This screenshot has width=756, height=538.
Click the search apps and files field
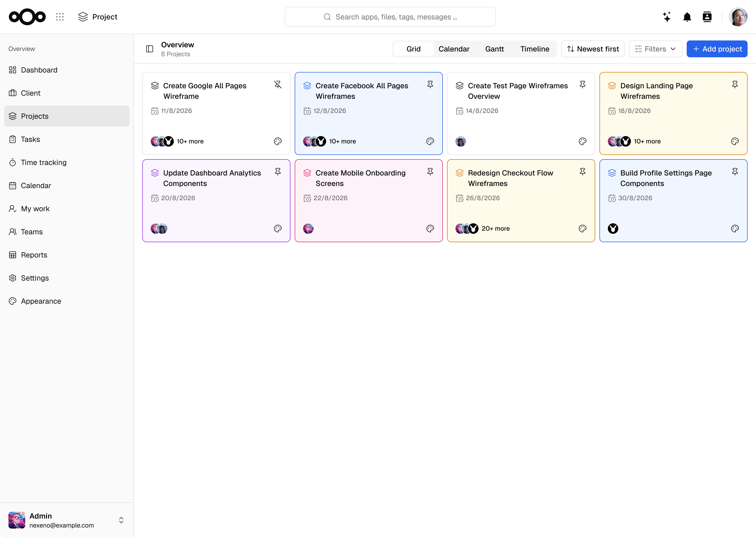[x=390, y=17]
